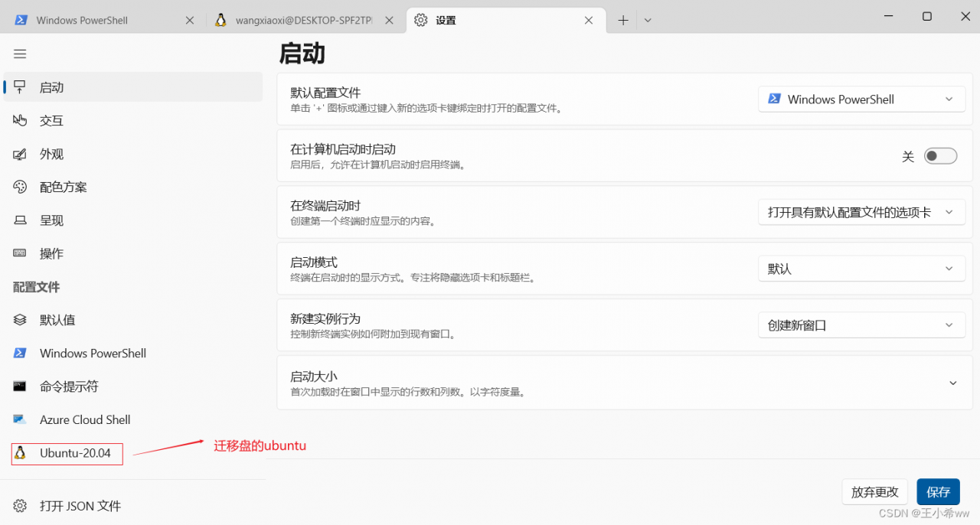Screen dimensions: 980x525
Task: Open the 外观 settings via its brush icon
Action: coord(19,153)
